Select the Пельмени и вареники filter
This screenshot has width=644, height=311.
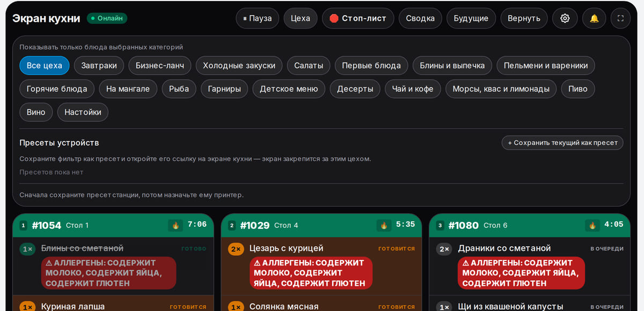point(546,65)
